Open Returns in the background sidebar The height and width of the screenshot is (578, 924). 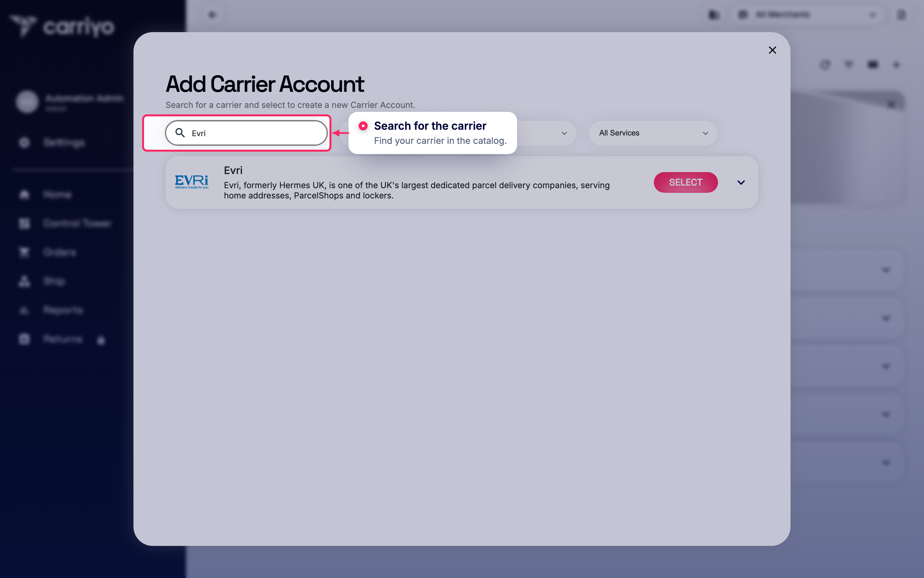click(63, 339)
